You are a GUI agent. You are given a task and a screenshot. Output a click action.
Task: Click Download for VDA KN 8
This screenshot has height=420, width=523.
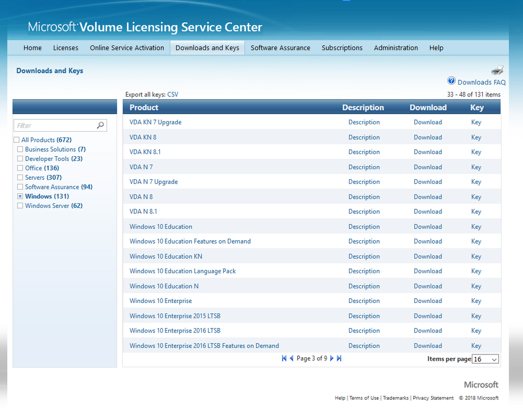pyautogui.click(x=428, y=137)
